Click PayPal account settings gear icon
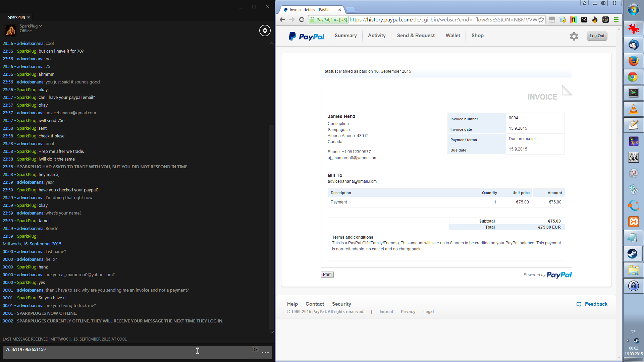Viewport: 644px width, 362px height. tap(574, 36)
